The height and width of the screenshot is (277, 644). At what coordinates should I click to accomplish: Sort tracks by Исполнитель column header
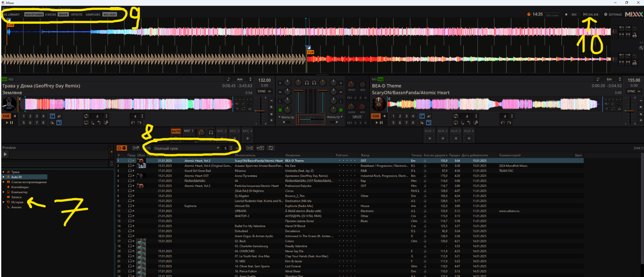coord(245,155)
